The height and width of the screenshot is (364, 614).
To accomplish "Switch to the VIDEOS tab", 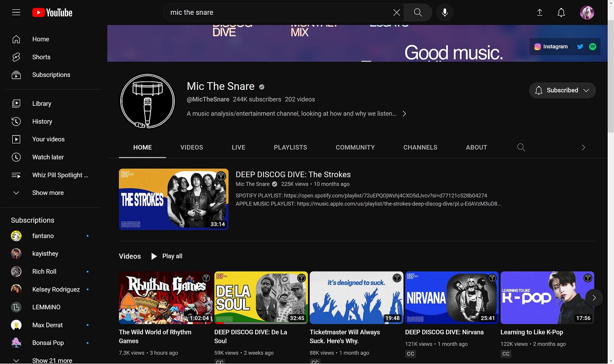I will (192, 147).
